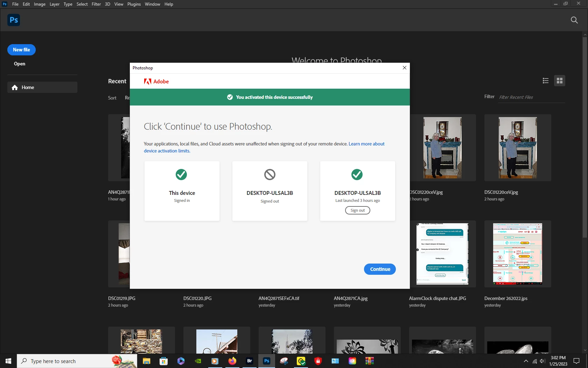This screenshot has width=588, height=368.
Task: Close the Photoshop activation dialog
Action: point(405,68)
